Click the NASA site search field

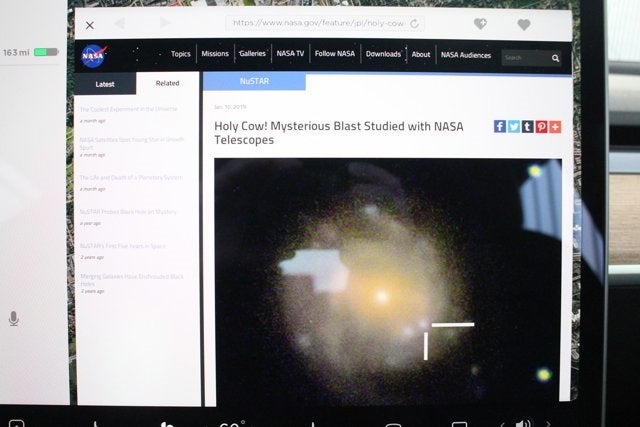click(x=525, y=58)
